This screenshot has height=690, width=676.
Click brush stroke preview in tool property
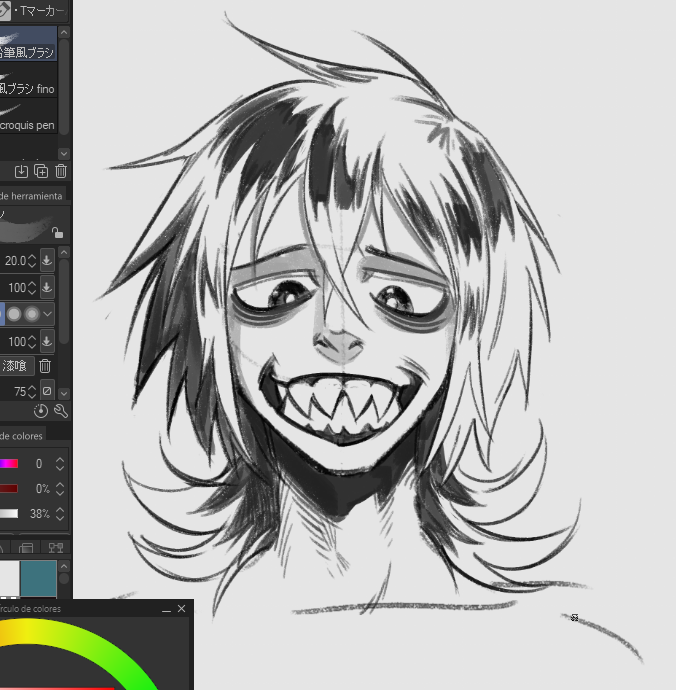point(26,225)
